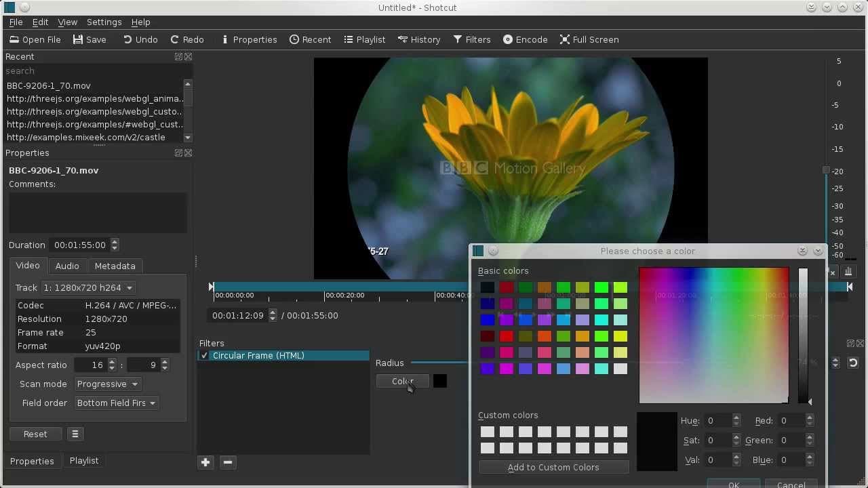Switch to the Audio tab in Properties
This screenshot has width=868, height=488.
(67, 266)
